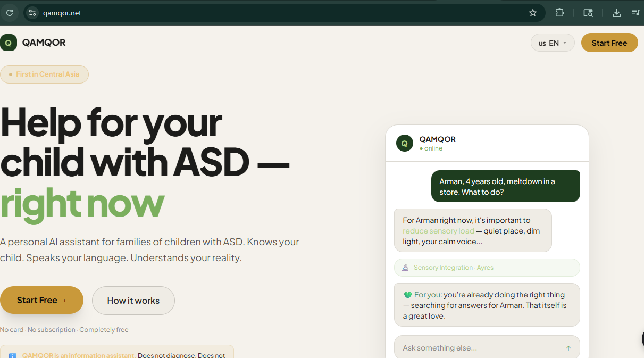Click the Start Free button in header
The width and height of the screenshot is (644, 358).
[609, 43]
